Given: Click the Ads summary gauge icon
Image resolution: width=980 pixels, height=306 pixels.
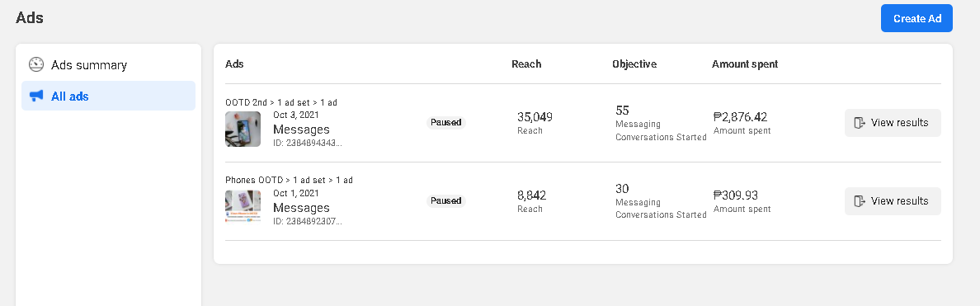Looking at the screenshot, I should [36, 64].
